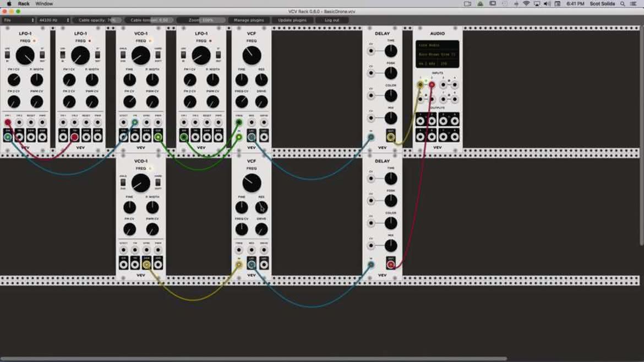Click the Log out button

(x=332, y=20)
